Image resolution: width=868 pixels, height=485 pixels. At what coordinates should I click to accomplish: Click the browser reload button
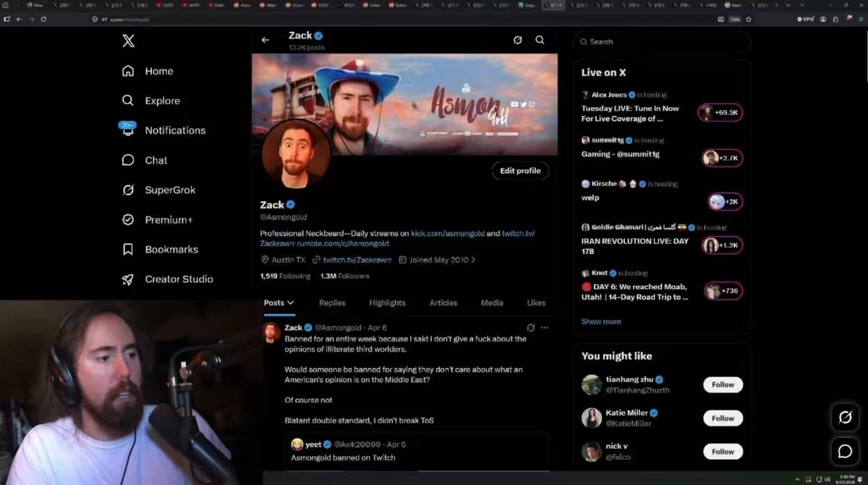(x=43, y=19)
